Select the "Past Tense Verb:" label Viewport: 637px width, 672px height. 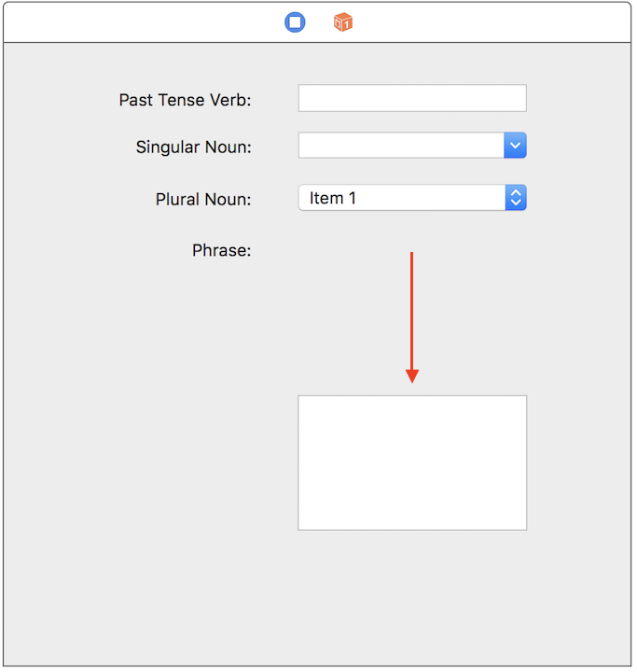(x=185, y=100)
